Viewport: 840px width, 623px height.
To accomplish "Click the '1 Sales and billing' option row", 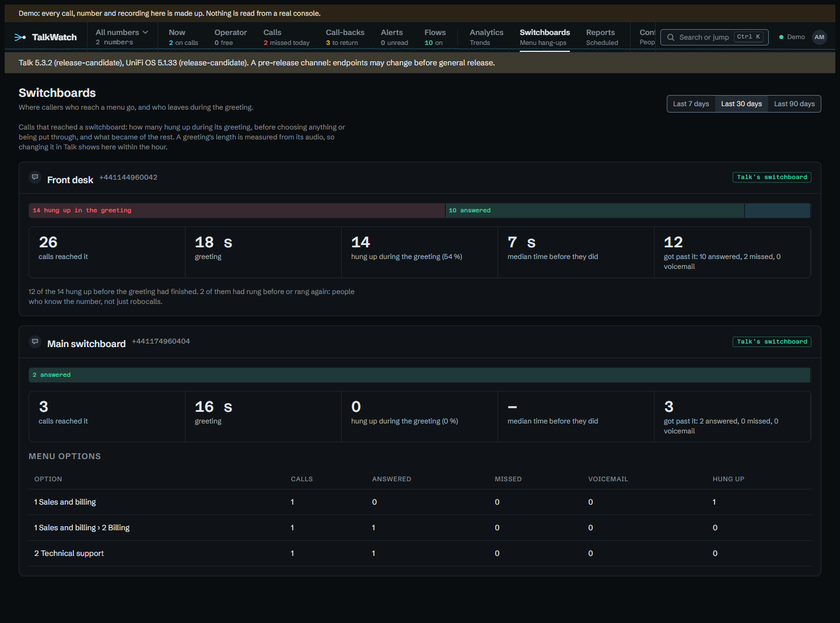I will pos(420,502).
